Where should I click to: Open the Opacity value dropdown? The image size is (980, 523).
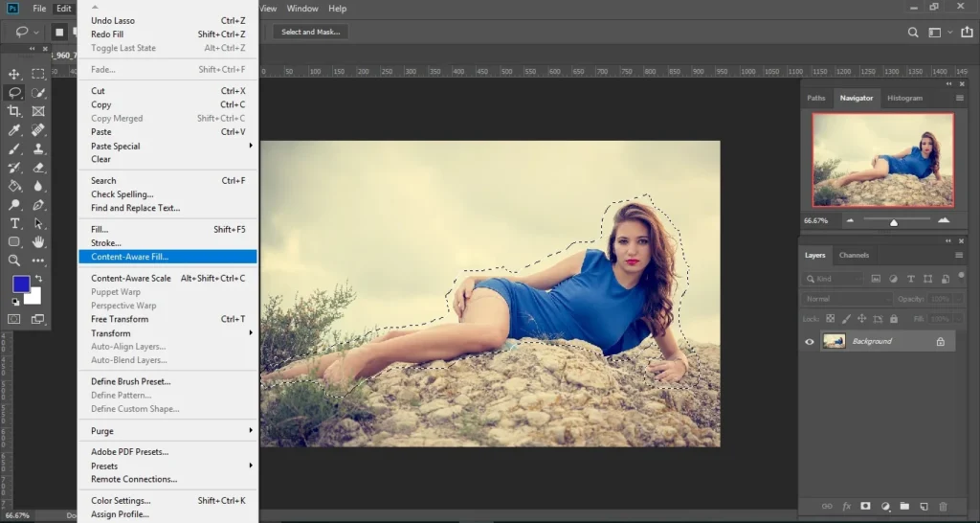959,299
